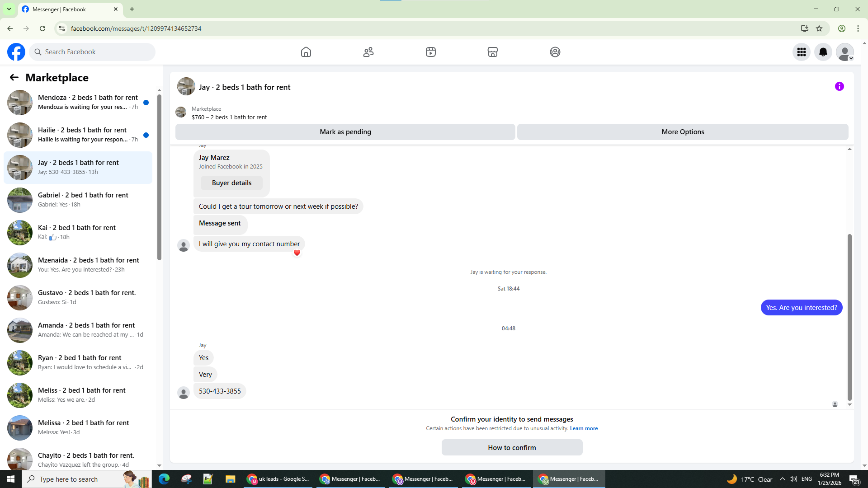Mark the listing as pending
Viewport: 868px width, 488px height.
[345, 132]
